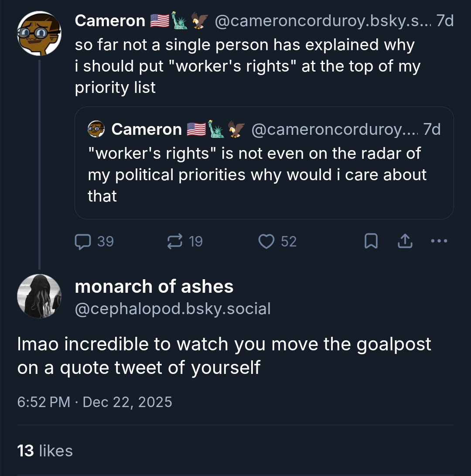This screenshot has width=471, height=476.
Task: Open the @cephalopod.bsky.social handle
Action: [x=173, y=309]
